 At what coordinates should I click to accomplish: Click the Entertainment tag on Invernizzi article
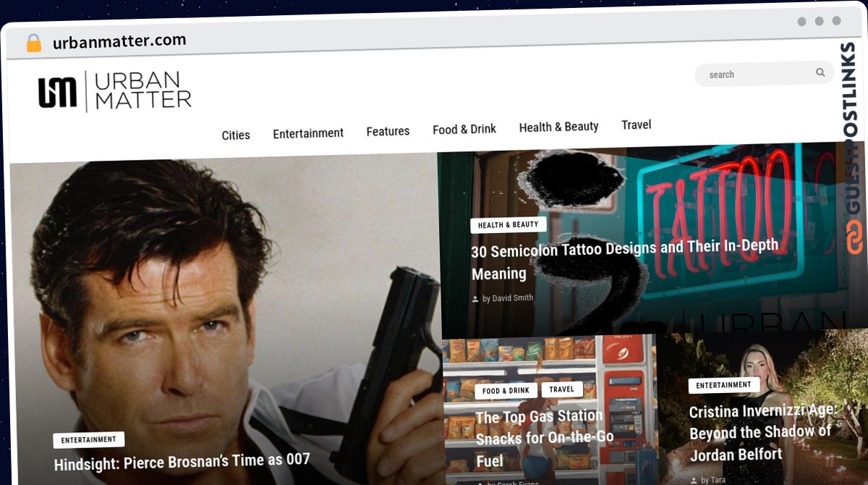coord(724,386)
